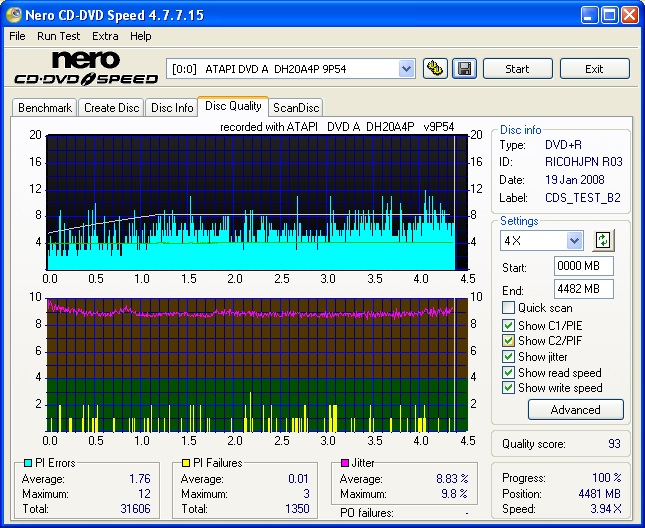Expand the drive selection dropdown
The width and height of the screenshot is (645, 528).
406,69
